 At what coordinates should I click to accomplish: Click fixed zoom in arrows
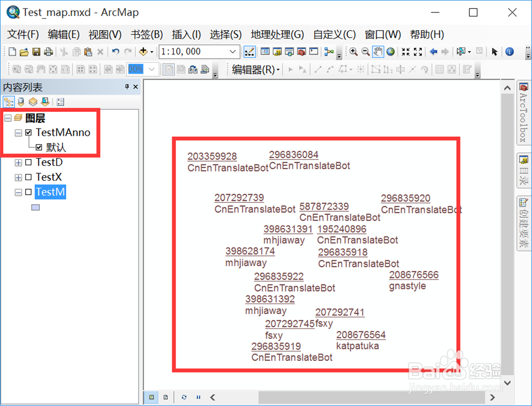(406, 52)
